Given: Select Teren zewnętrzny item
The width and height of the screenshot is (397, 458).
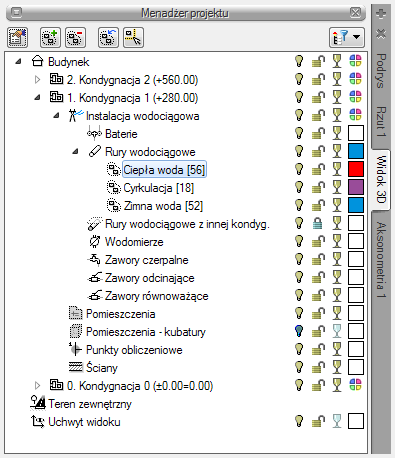Looking at the screenshot, I should point(90,404).
